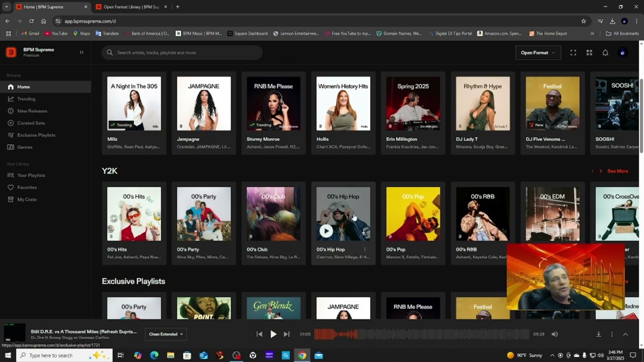The height and width of the screenshot is (362, 644).
Task: Click Erin Millington title link
Action: tap(401, 139)
